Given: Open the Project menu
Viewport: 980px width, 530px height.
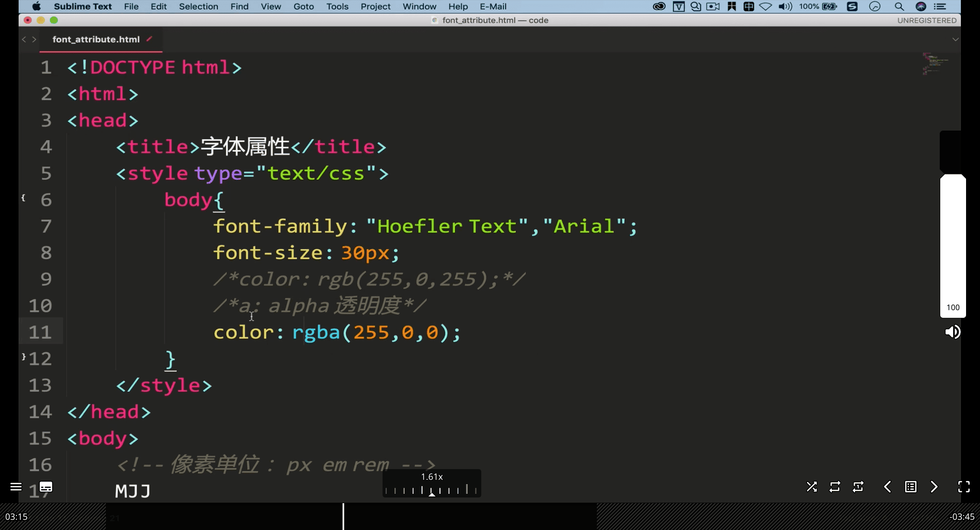Looking at the screenshot, I should coord(375,7).
